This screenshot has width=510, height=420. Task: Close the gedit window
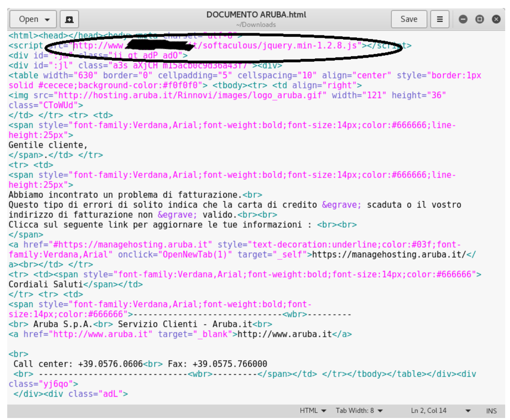(496, 19)
